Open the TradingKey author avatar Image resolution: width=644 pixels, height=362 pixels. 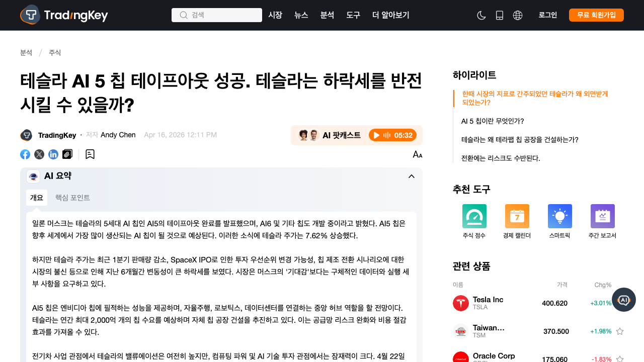[x=26, y=135]
